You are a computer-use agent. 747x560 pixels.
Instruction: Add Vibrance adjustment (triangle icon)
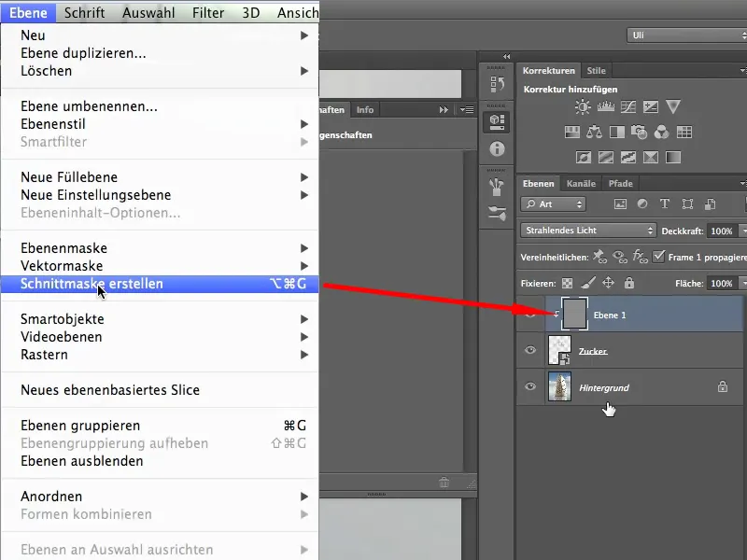click(x=672, y=106)
